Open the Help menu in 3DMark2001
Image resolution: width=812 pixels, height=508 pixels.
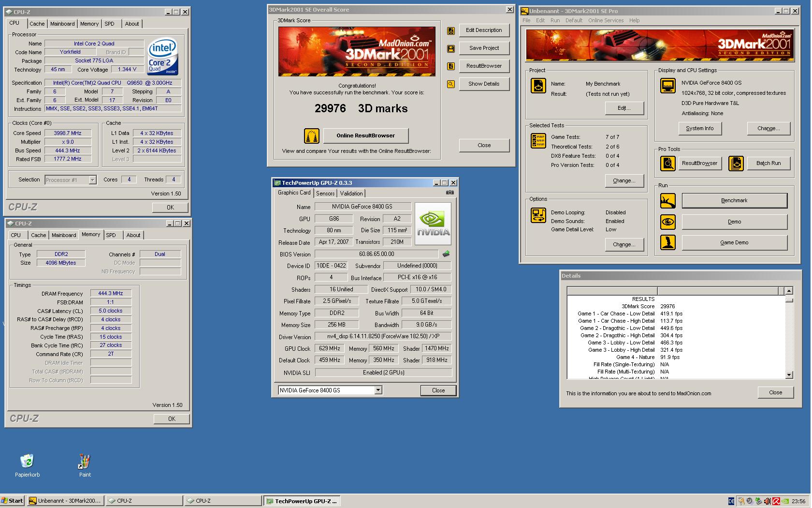point(634,20)
